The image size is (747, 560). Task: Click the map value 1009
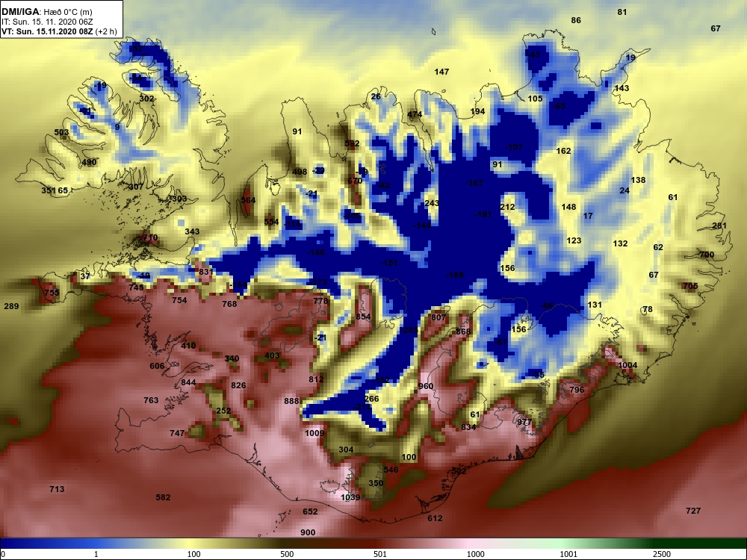point(314,433)
